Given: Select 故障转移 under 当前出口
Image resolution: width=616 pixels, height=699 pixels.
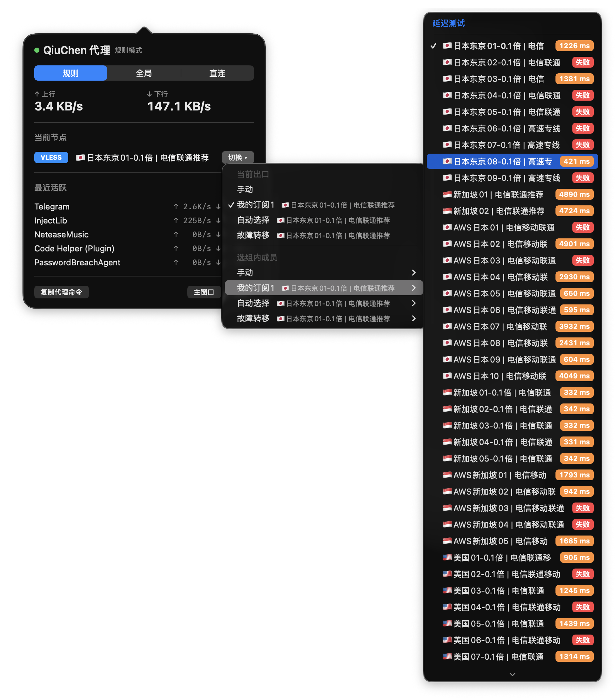Looking at the screenshot, I should (x=323, y=235).
